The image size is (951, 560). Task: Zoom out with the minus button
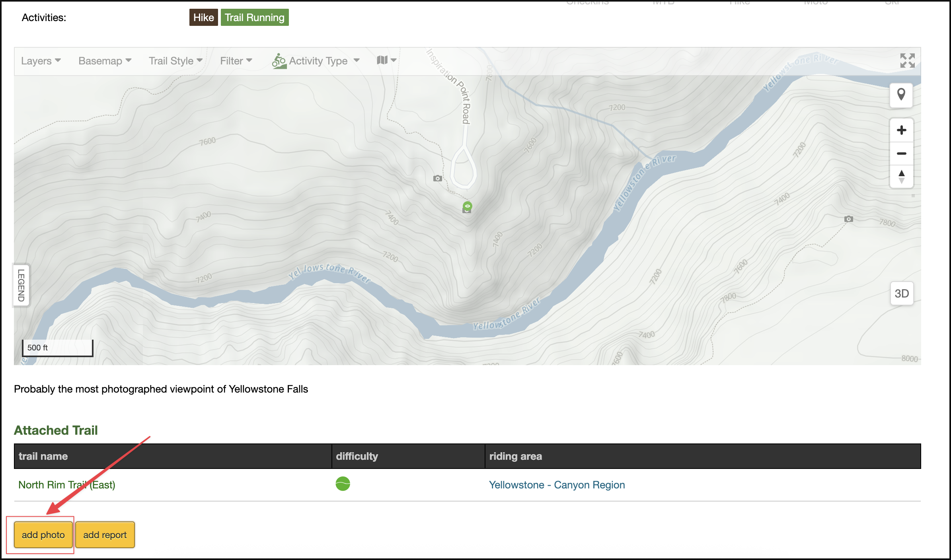point(901,154)
